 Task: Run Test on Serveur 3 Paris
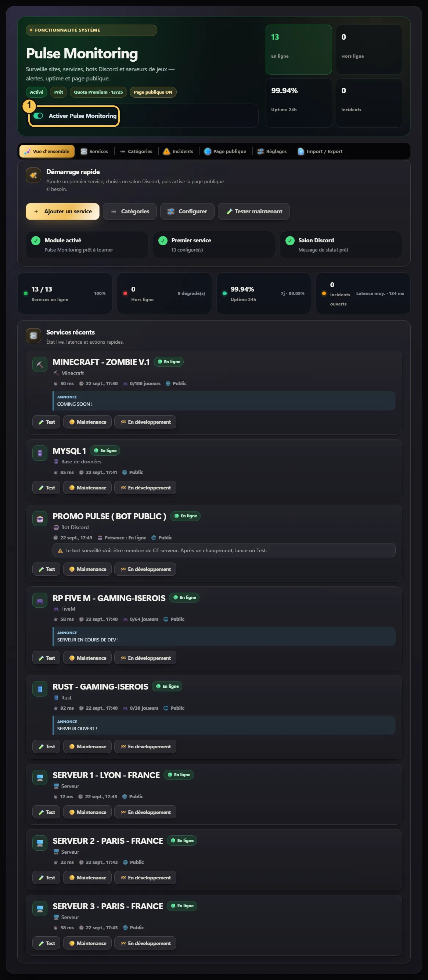[x=46, y=943]
